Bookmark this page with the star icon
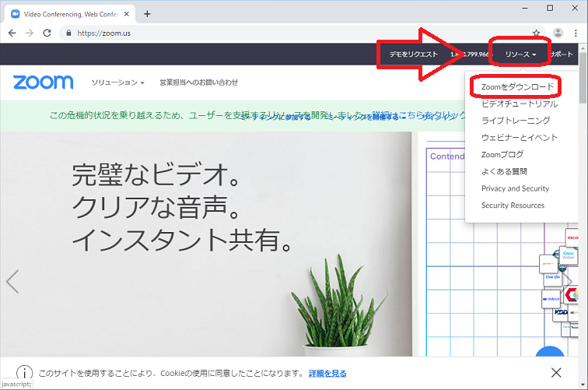 pos(536,33)
